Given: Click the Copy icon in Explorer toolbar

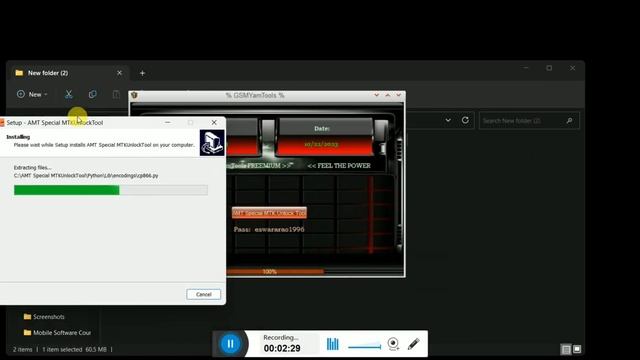Looking at the screenshot, I should [x=93, y=94].
